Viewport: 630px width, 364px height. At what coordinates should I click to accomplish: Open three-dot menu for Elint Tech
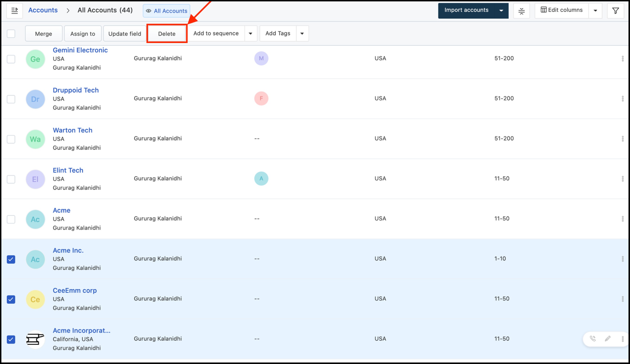pyautogui.click(x=623, y=179)
